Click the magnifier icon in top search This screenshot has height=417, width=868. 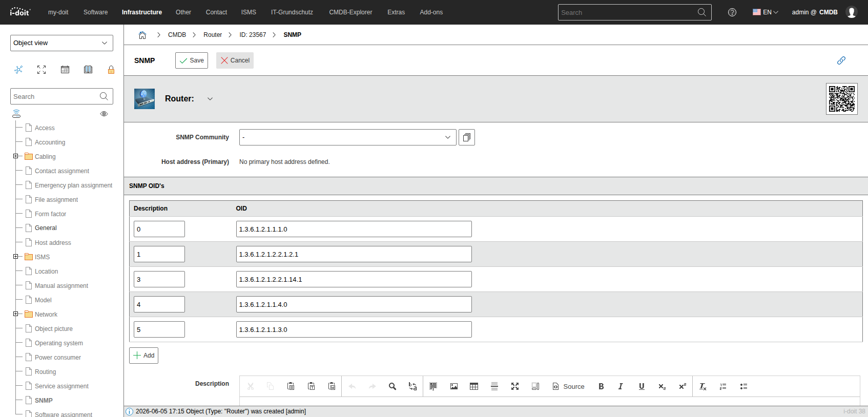(701, 12)
